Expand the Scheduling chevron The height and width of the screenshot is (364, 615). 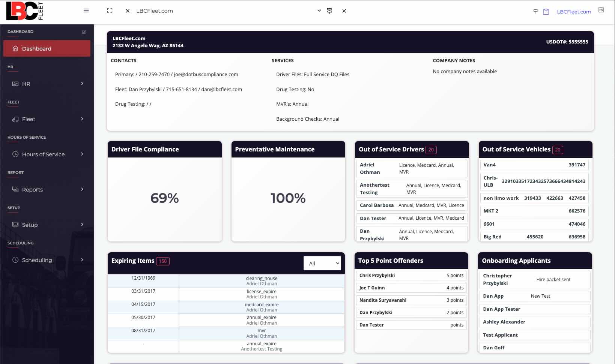82,259
